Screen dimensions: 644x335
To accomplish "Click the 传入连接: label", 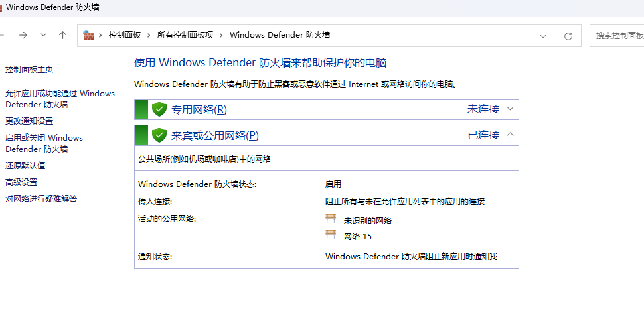I will tap(155, 202).
